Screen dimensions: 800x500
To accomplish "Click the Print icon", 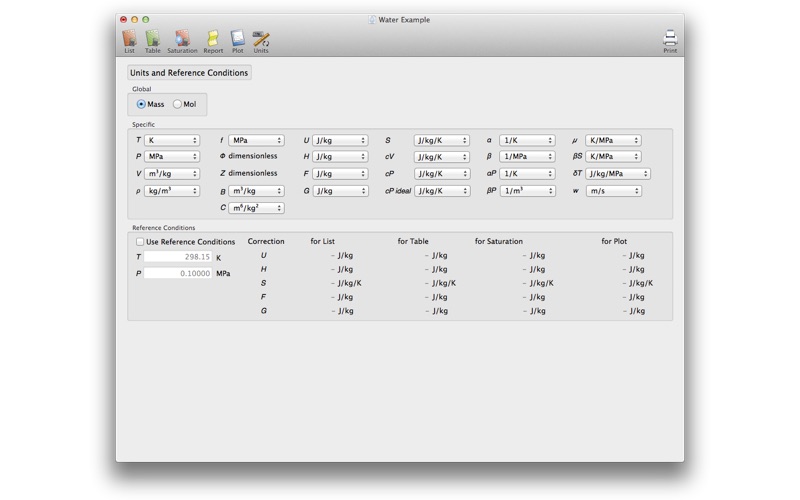I will click(x=670, y=41).
